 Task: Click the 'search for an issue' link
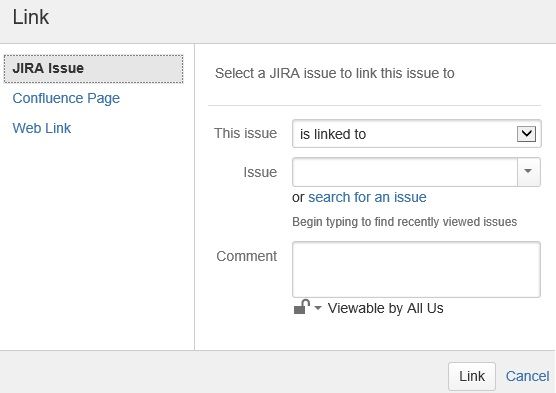[x=367, y=197]
